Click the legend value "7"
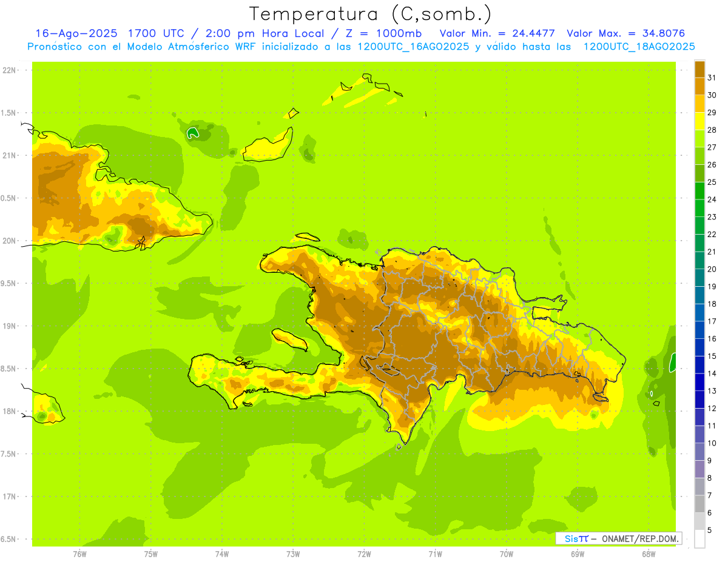The height and width of the screenshot is (562, 728). coord(710,495)
